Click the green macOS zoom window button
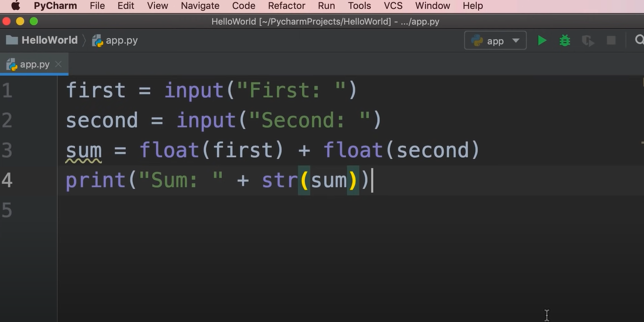 pos(34,21)
